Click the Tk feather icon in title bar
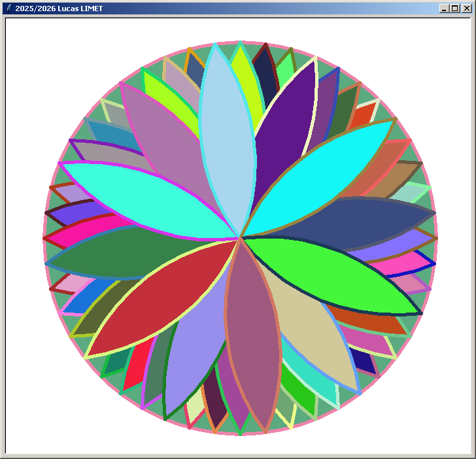476x459 pixels. point(8,8)
